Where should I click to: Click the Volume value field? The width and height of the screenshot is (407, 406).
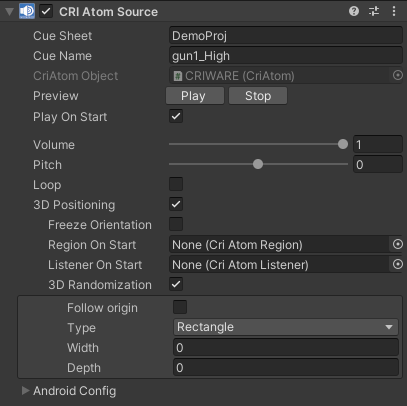(x=378, y=144)
